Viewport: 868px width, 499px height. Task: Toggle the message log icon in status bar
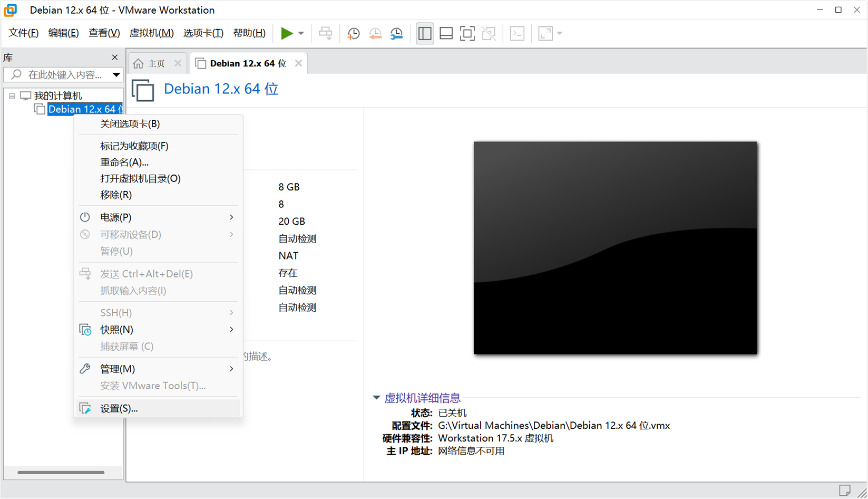845,490
